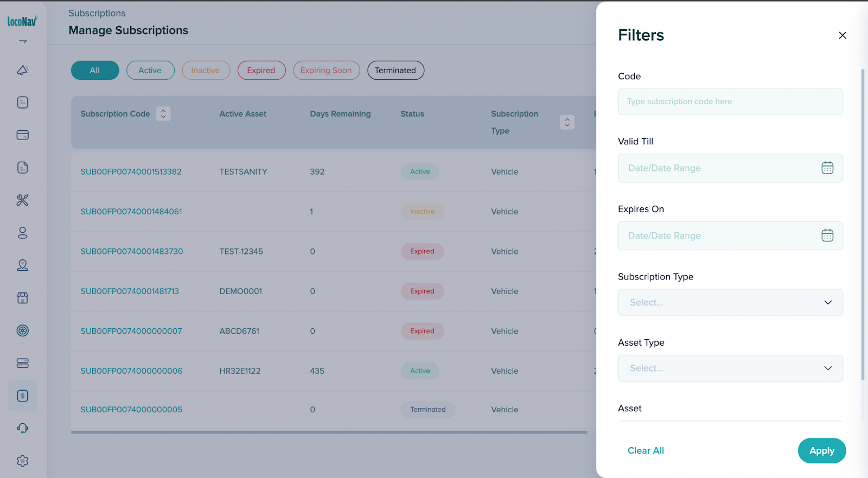The height and width of the screenshot is (478, 868).
Task: Open the Expires On calendar picker
Action: (x=827, y=235)
